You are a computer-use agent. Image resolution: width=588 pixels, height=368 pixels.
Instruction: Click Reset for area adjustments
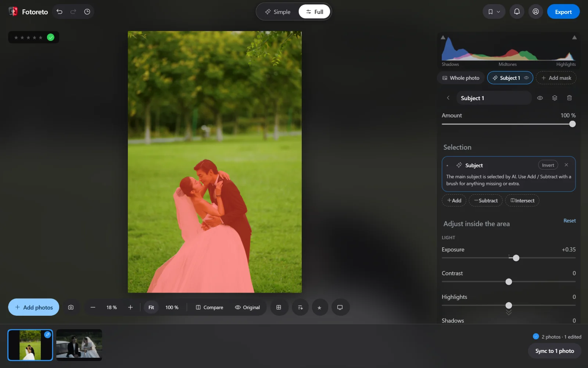tap(570, 220)
